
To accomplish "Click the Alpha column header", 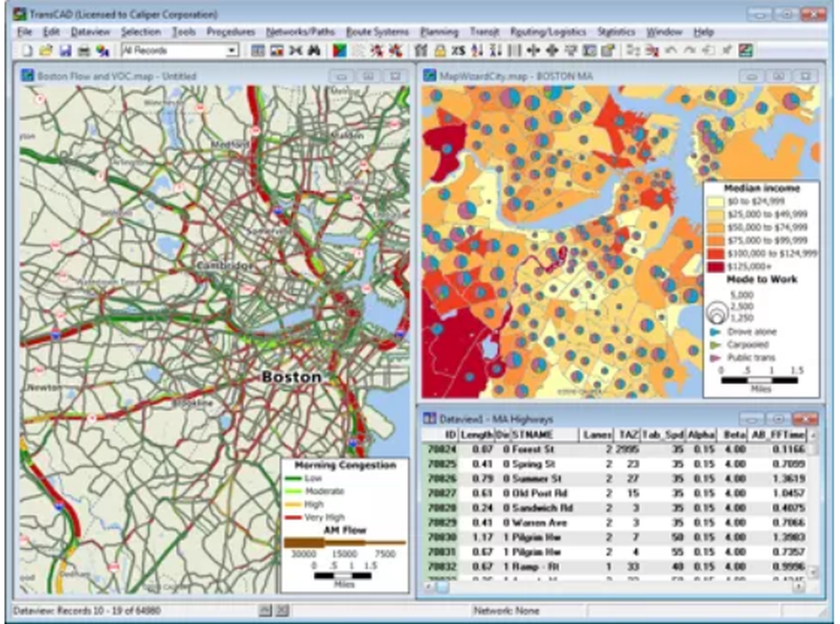I will tap(701, 435).
